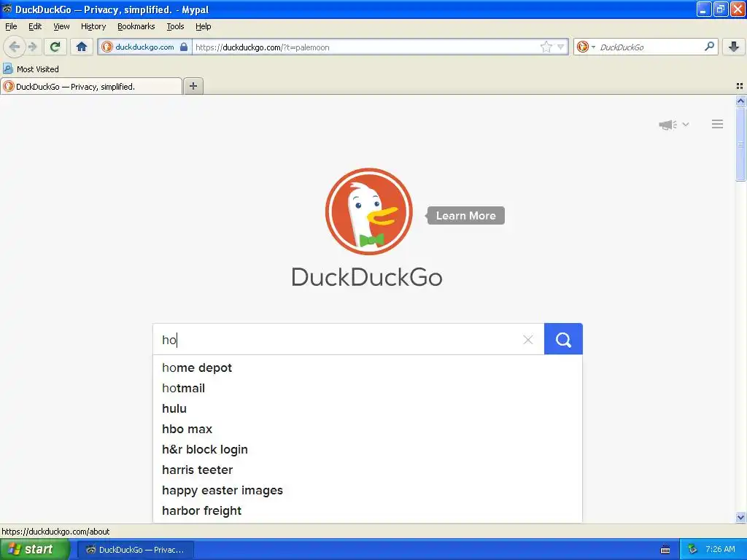Choose the "h&r block login" suggestion
This screenshot has height=560, width=747.
[368, 449]
